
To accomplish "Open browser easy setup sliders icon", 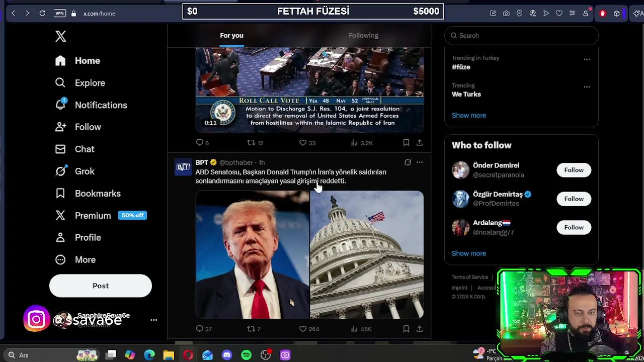I will [572, 14].
